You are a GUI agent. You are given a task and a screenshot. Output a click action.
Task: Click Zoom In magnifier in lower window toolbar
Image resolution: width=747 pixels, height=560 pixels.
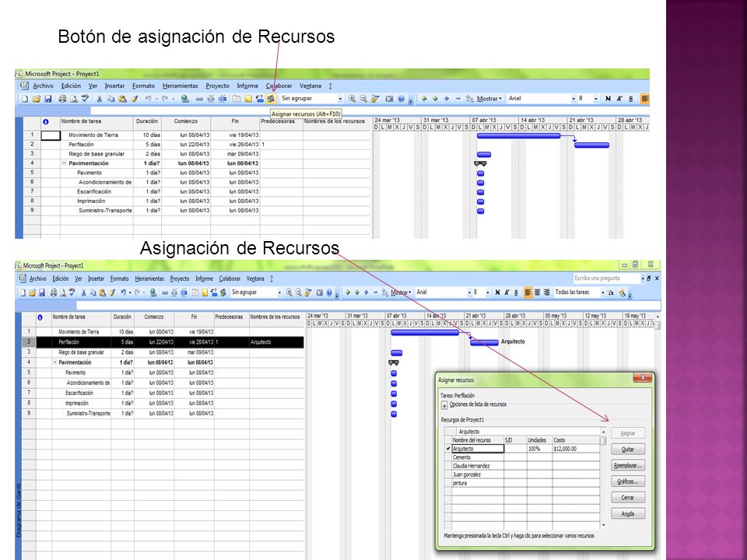pyautogui.click(x=289, y=292)
